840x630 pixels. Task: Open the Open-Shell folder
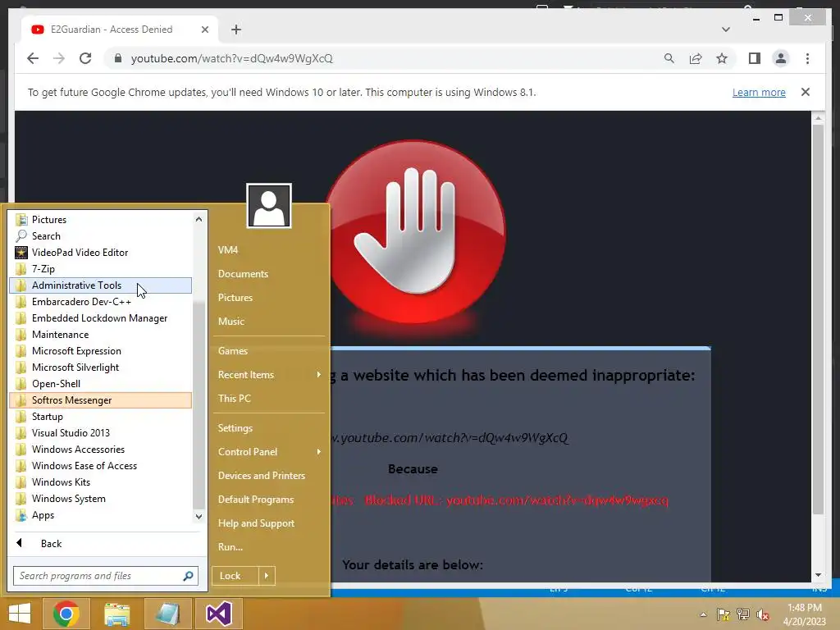click(x=101, y=384)
